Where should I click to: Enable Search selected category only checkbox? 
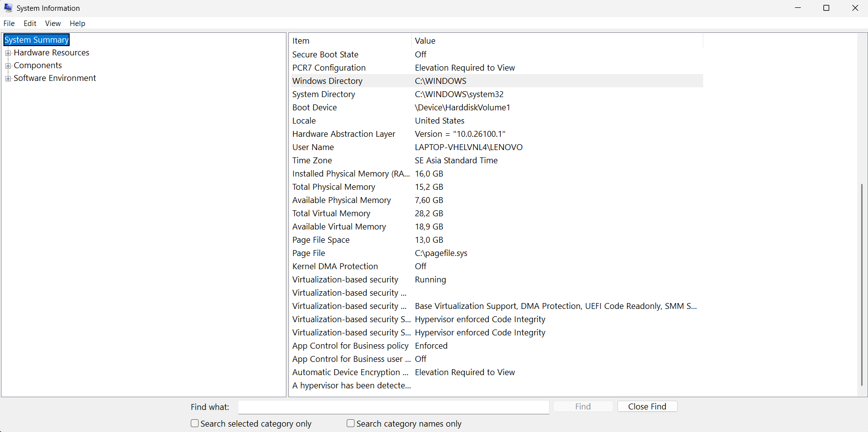195,423
